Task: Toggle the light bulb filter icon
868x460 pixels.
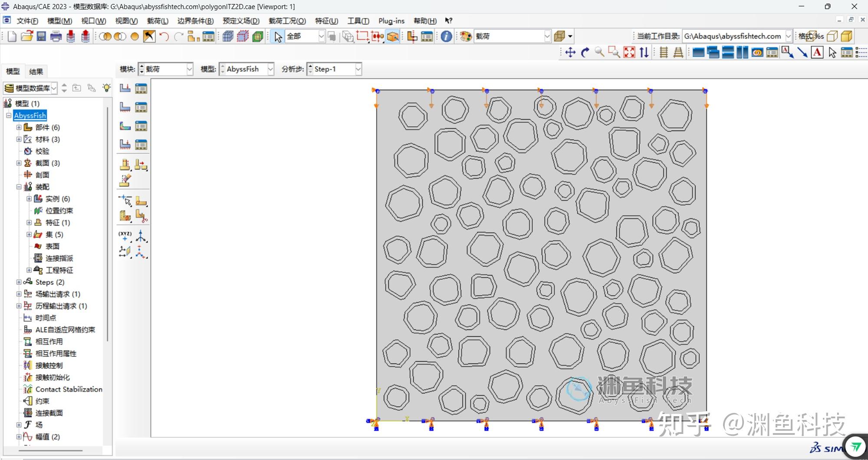Action: click(106, 88)
